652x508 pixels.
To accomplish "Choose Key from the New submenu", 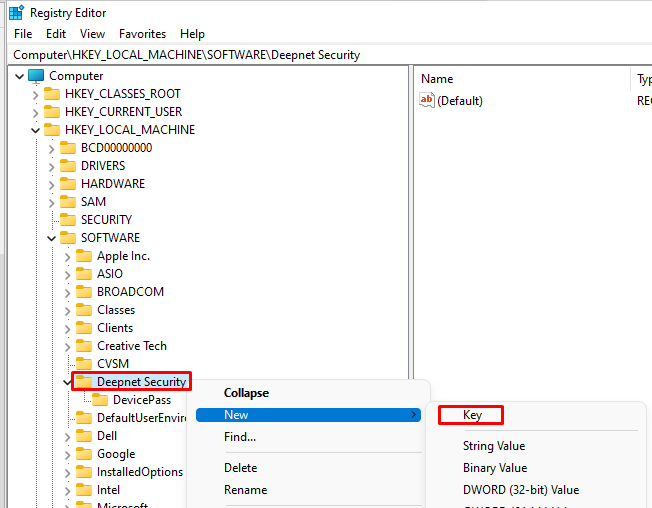I will click(473, 415).
